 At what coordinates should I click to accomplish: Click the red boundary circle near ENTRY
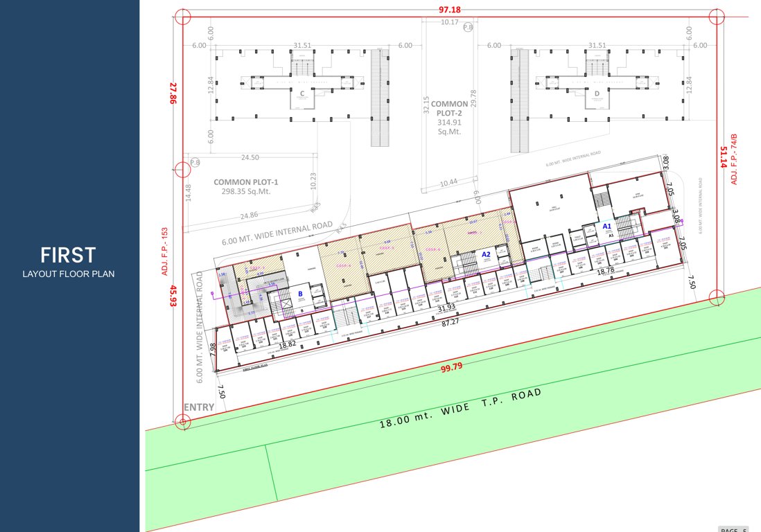182,421
